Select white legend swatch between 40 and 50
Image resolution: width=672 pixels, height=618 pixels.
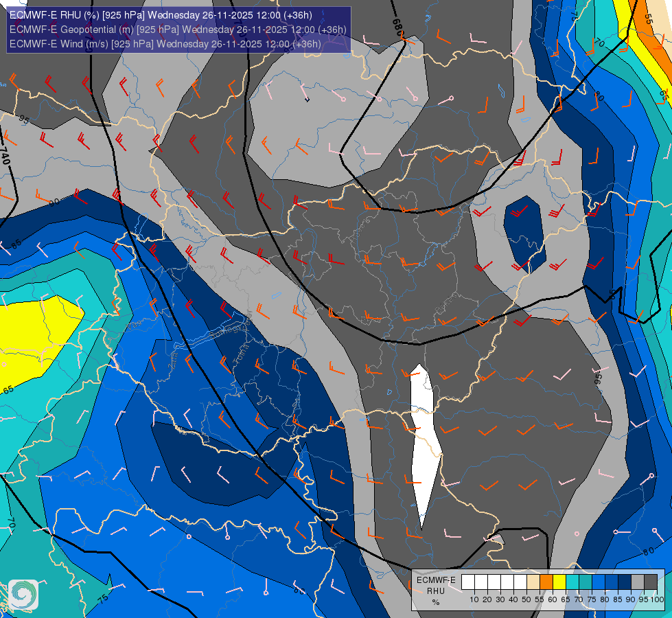click(x=520, y=582)
